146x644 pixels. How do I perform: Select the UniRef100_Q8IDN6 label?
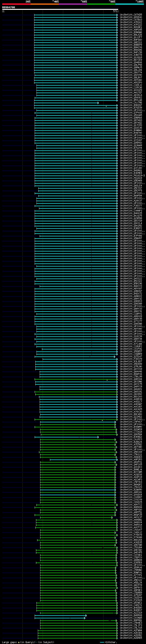point(131,382)
